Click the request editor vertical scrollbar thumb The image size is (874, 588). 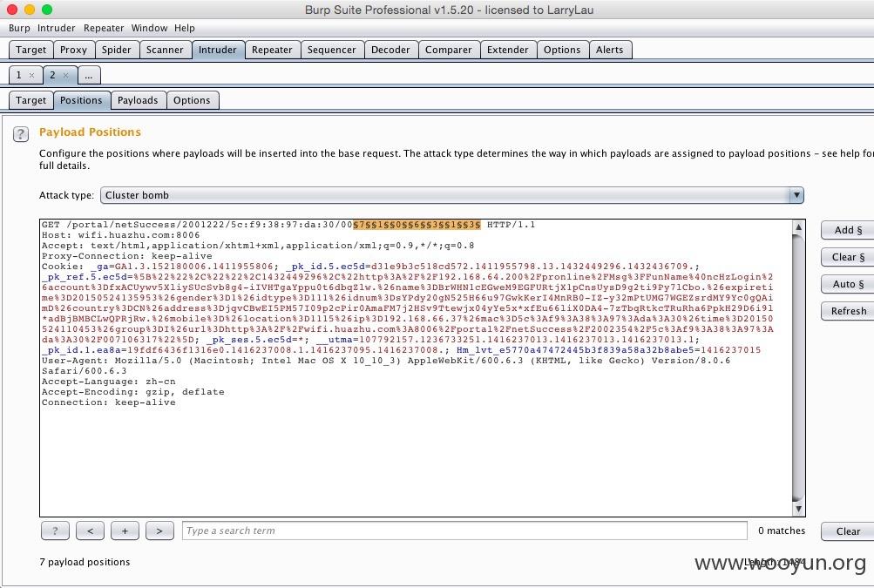click(798, 367)
